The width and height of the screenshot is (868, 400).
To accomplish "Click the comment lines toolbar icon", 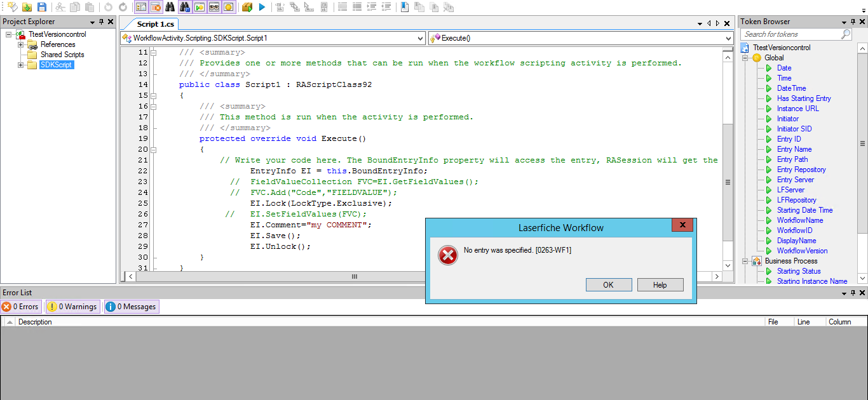I will [x=342, y=7].
